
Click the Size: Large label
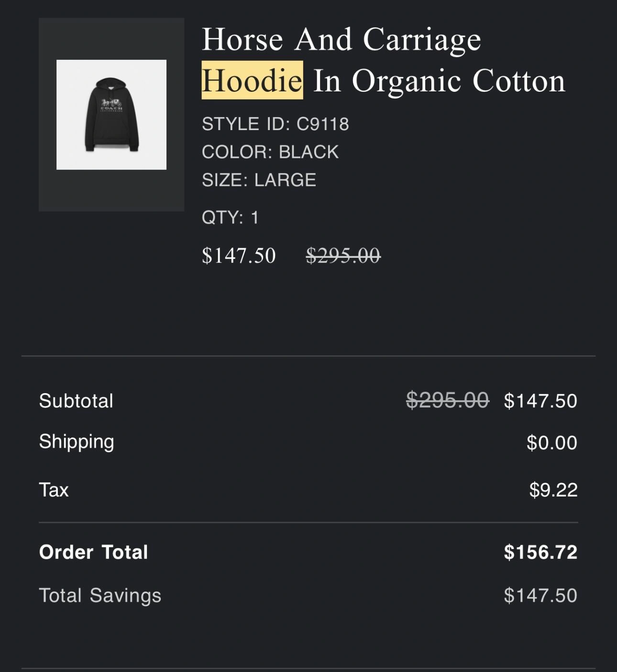(x=259, y=180)
